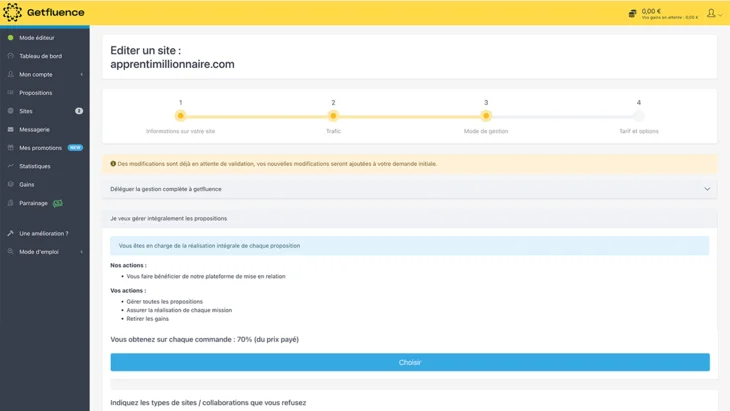Click the Tableau de bord gauge icon
The image size is (730, 411).
[x=11, y=56]
